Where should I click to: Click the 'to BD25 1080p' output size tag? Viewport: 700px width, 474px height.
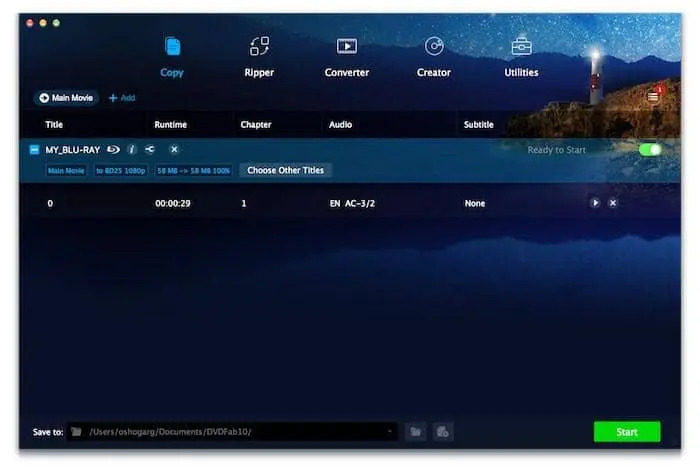[121, 170]
